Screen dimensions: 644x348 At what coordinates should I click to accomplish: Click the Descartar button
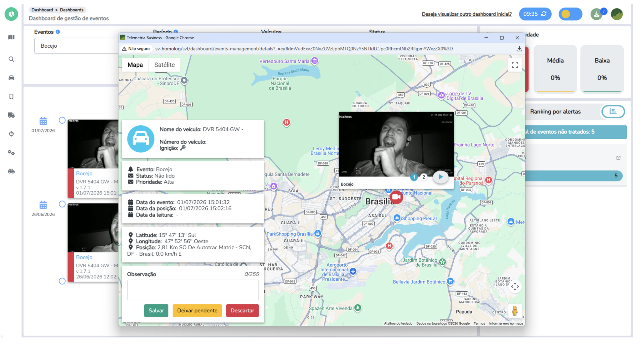242,310
